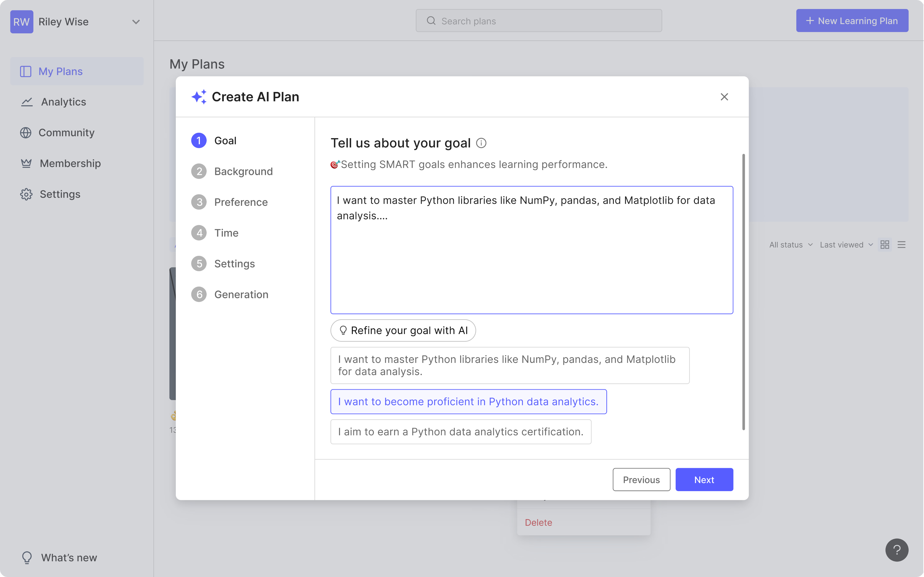Viewport: 924px width, 577px height.
Task: Click the info icon beside goal heading
Action: pyautogui.click(x=481, y=143)
